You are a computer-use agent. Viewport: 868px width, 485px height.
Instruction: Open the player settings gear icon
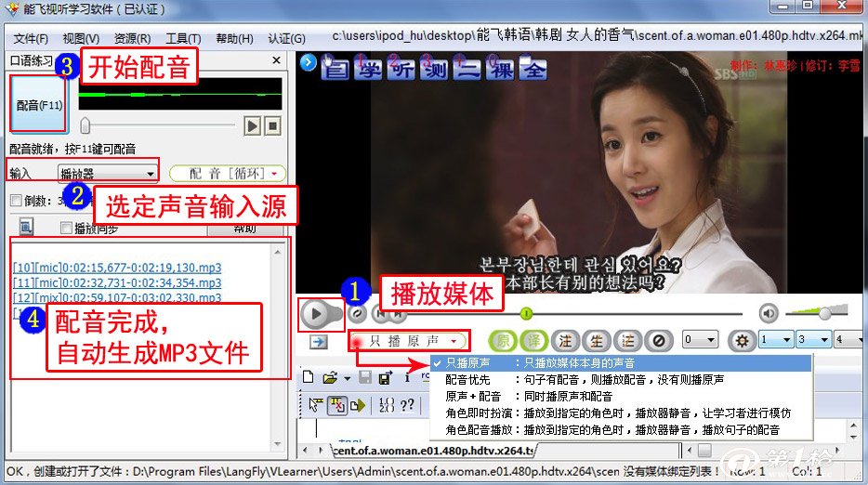pos(742,340)
